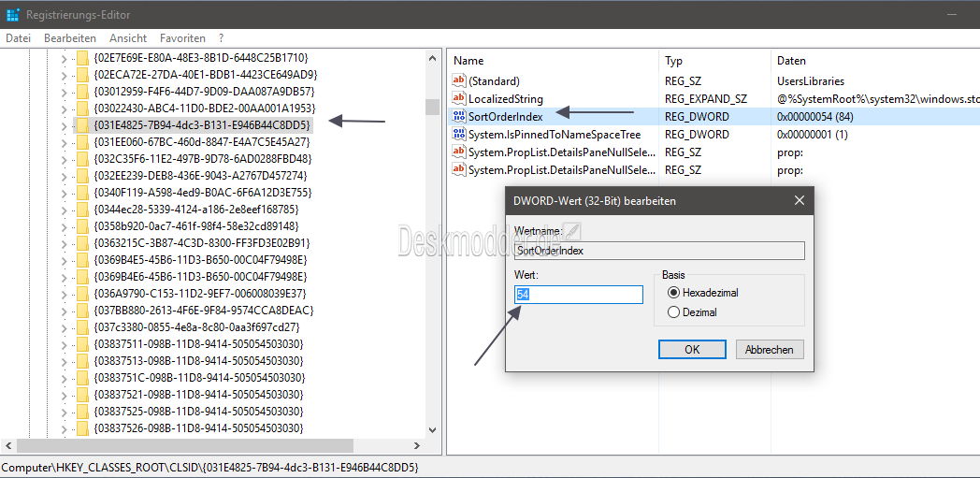Select the Hexadezimal base option

(x=673, y=292)
